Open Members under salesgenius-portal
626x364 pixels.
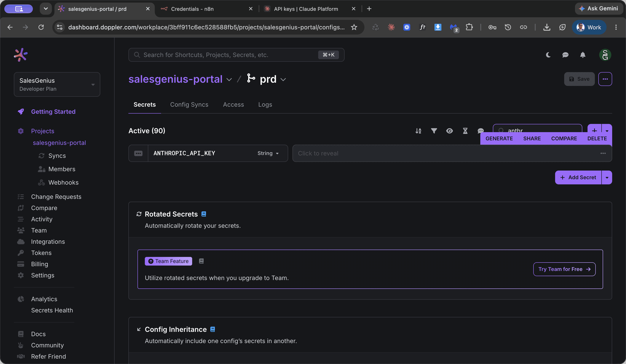click(x=62, y=169)
